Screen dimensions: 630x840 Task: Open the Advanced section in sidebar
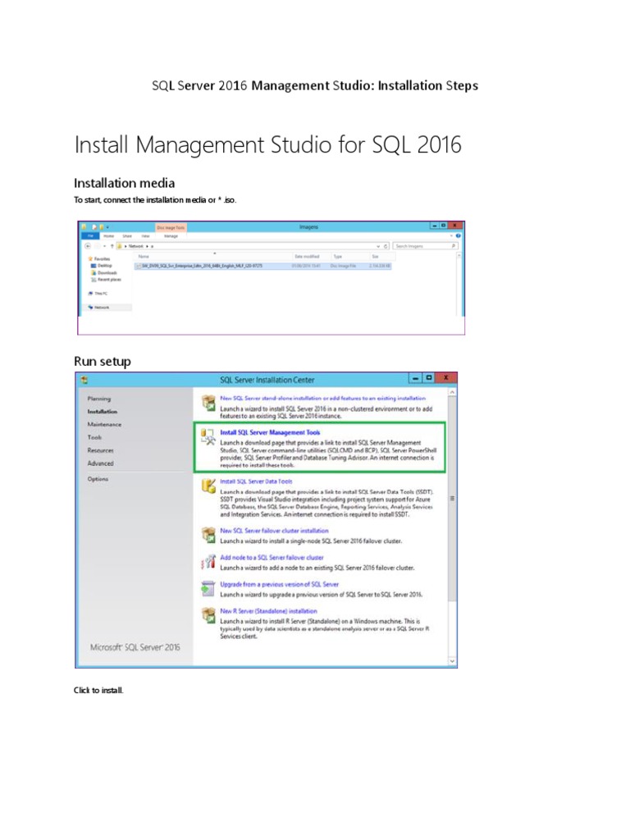tap(101, 463)
